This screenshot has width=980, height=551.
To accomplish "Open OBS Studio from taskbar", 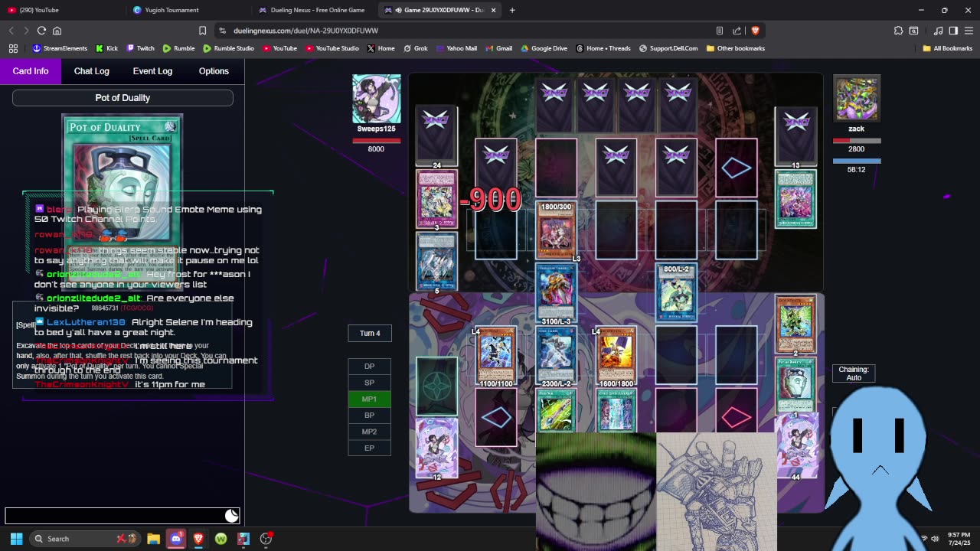I will (x=266, y=539).
